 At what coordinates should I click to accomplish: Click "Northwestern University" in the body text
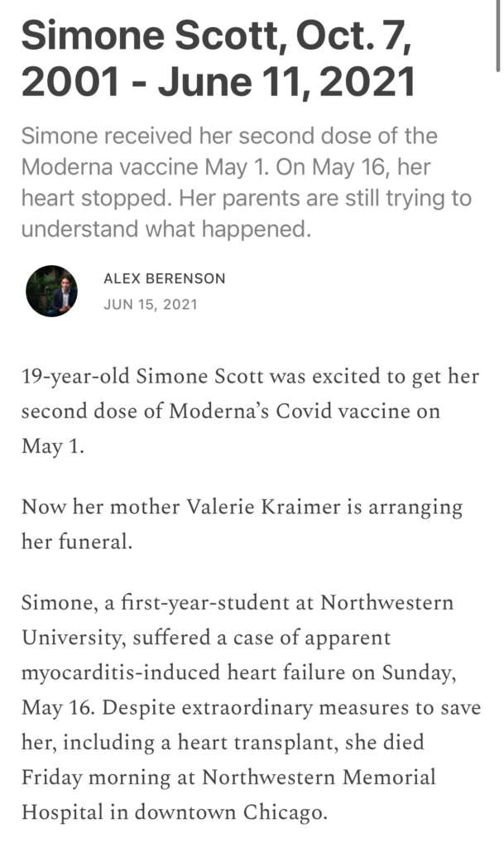[x=386, y=602]
